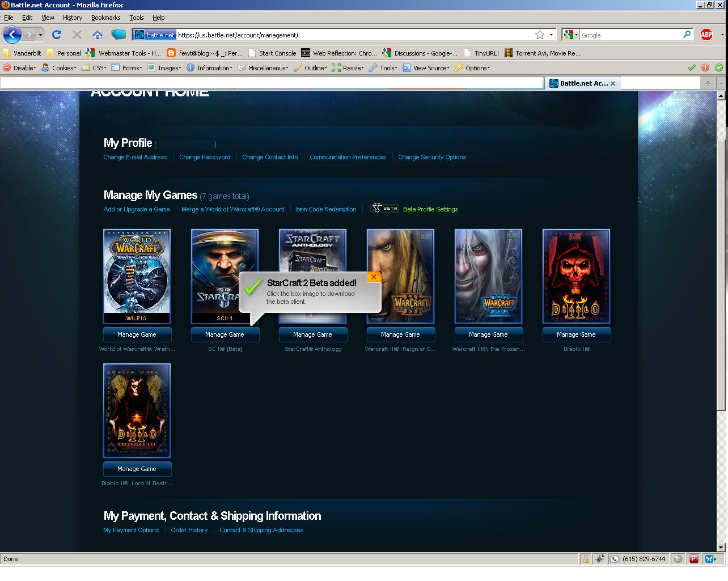
Task: Click the padlock security icon in status bar
Action: pyautogui.click(x=585, y=559)
